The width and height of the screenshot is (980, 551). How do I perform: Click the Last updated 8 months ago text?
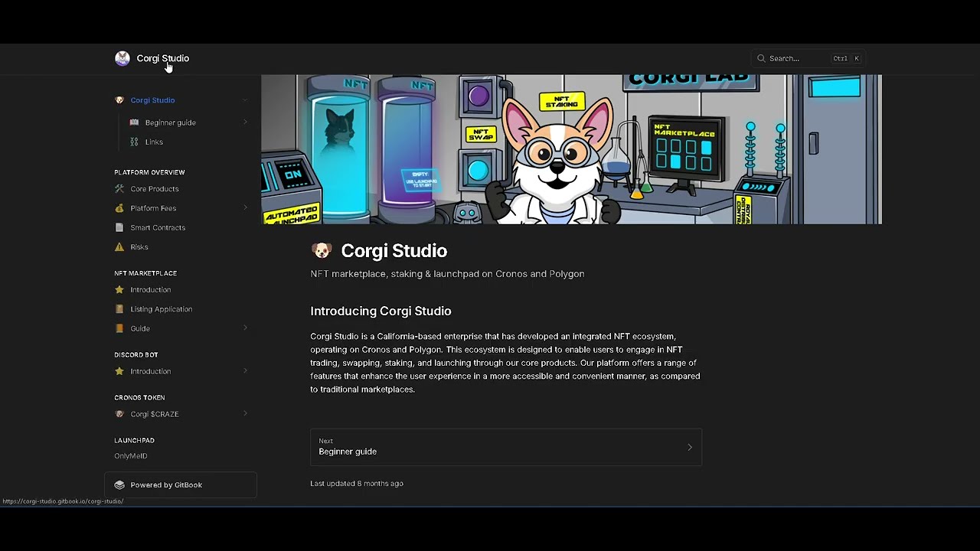(357, 484)
